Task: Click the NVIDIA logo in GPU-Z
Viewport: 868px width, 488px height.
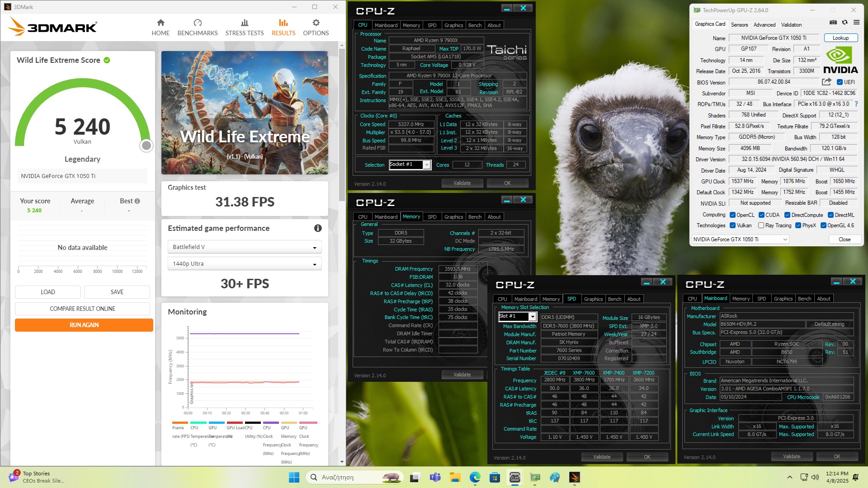Action: [x=840, y=60]
